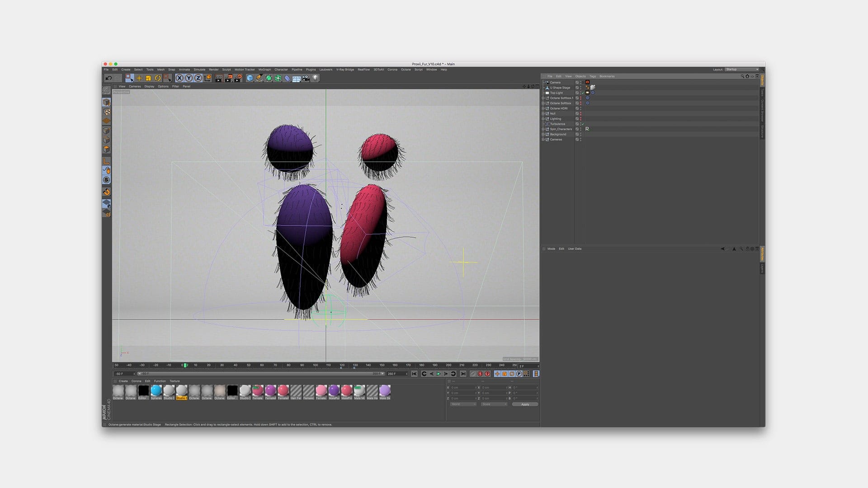This screenshot has height=488, width=868.
Task: Click the Undo arrow icon
Action: pos(108,78)
